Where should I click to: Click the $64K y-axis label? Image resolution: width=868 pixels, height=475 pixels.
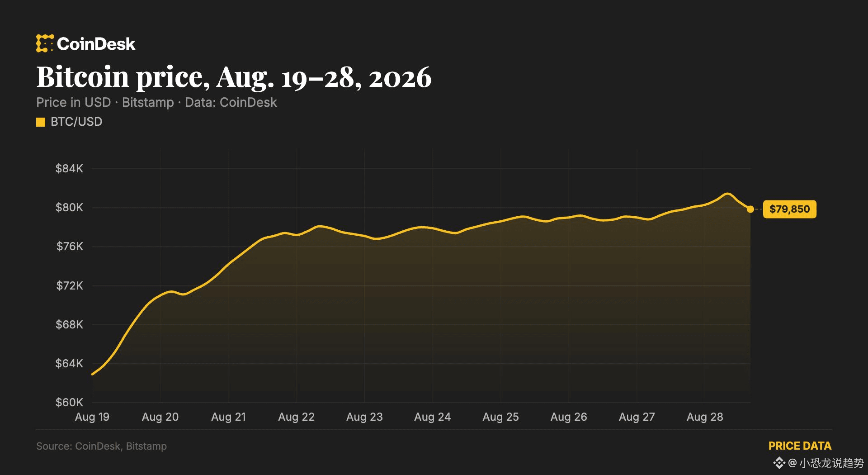coord(69,363)
